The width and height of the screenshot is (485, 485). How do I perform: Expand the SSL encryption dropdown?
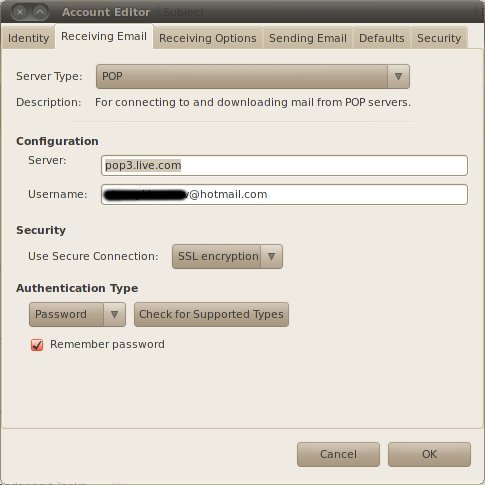pos(227,256)
